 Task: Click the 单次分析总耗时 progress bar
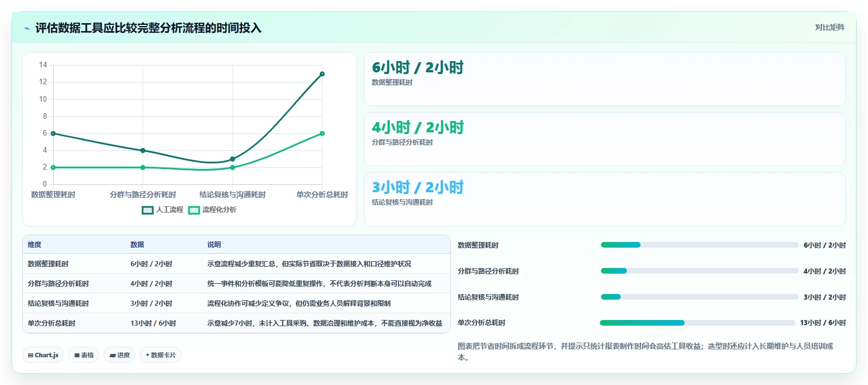(x=698, y=323)
